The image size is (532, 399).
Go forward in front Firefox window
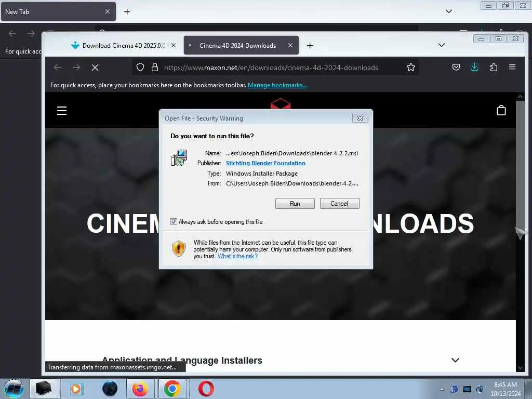click(76, 68)
